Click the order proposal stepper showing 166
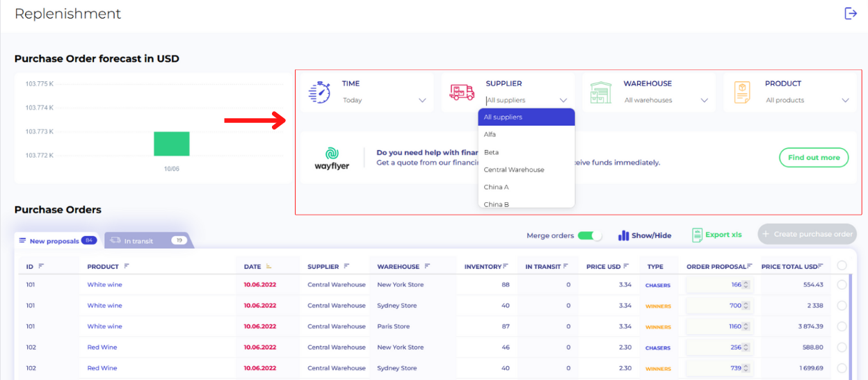This screenshot has height=380, width=868. [746, 285]
